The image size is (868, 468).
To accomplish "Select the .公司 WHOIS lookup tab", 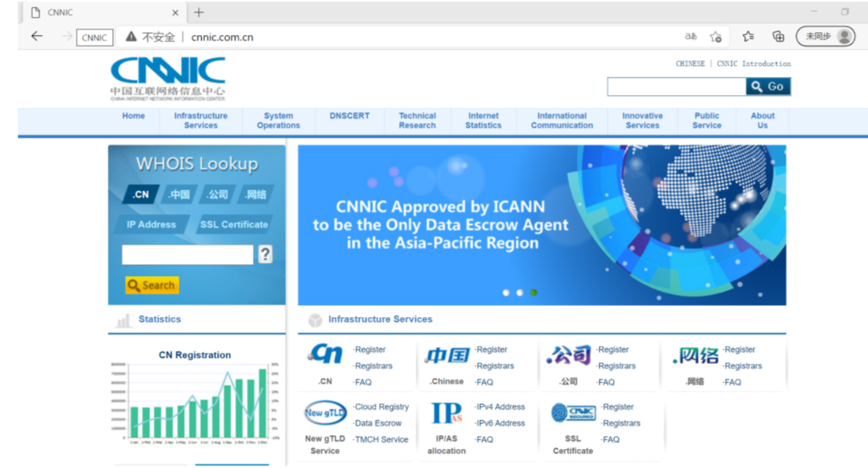I will coord(217,194).
